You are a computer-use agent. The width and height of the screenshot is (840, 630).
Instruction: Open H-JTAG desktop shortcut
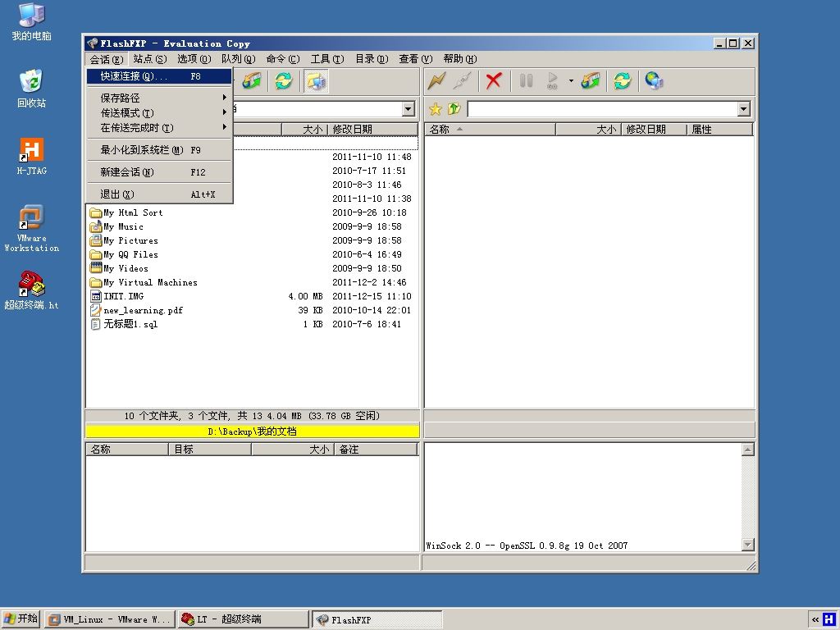click(x=32, y=157)
